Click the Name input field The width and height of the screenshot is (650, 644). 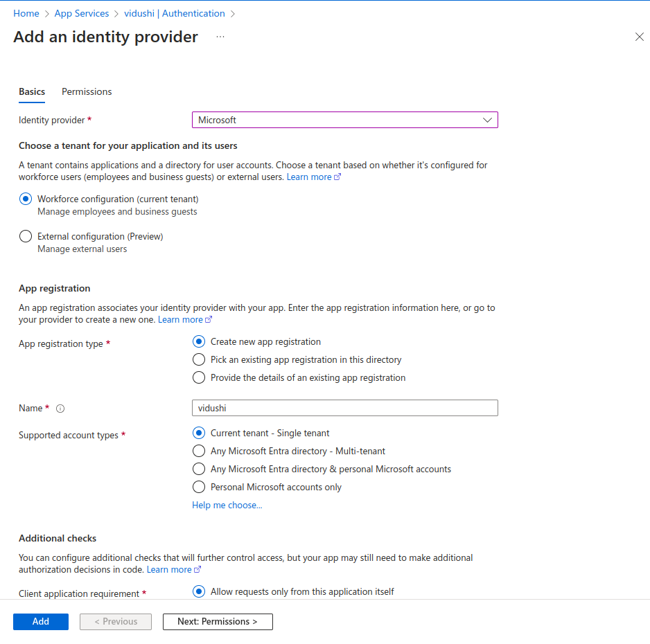click(x=344, y=408)
